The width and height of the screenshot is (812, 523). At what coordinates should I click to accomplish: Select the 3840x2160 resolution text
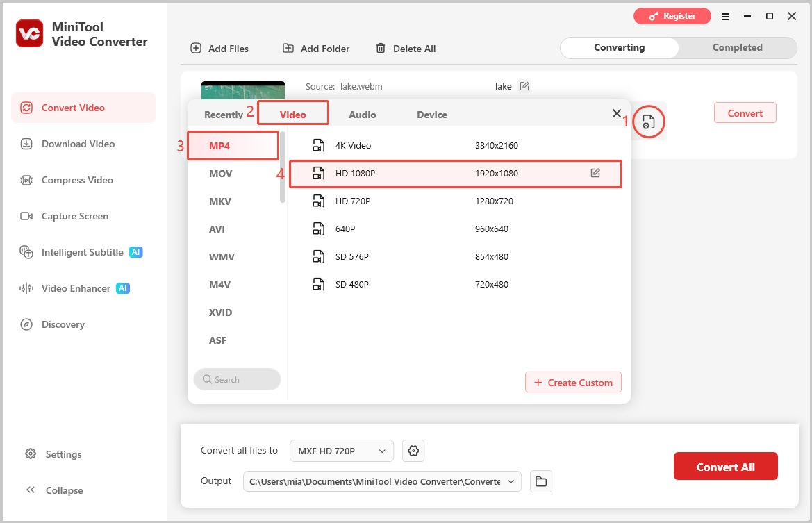497,145
